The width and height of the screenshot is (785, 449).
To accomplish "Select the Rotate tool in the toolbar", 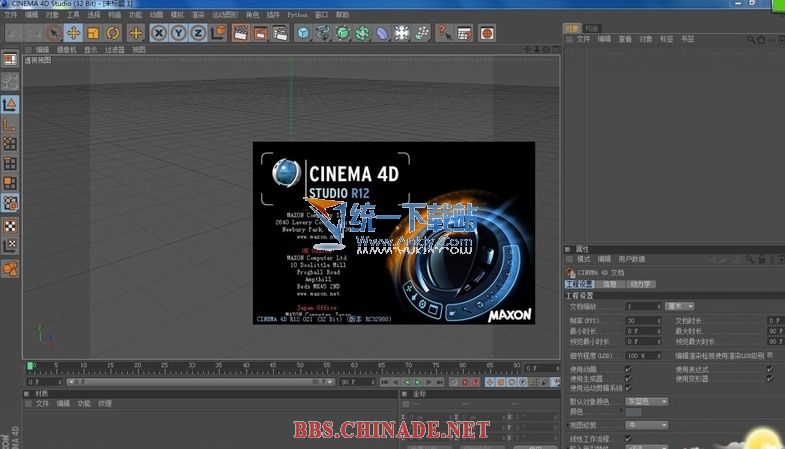I will (113, 33).
